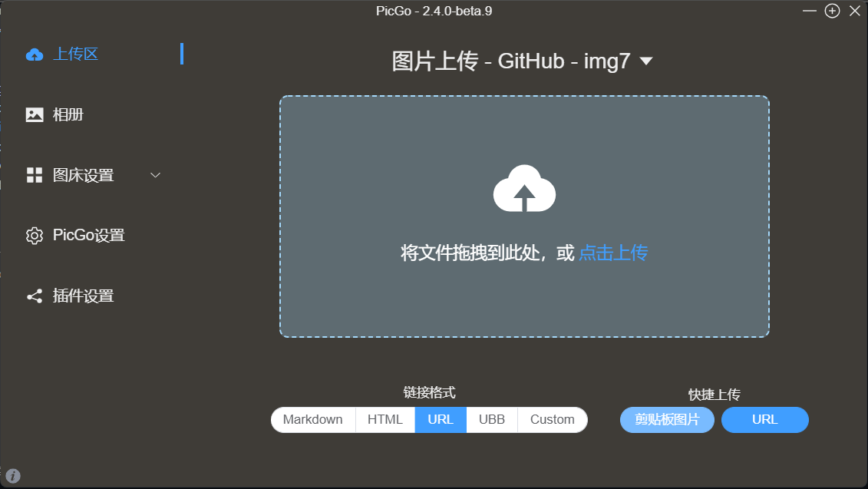This screenshot has width=868, height=489.
Task: Click the quick upload URL button
Action: point(765,420)
